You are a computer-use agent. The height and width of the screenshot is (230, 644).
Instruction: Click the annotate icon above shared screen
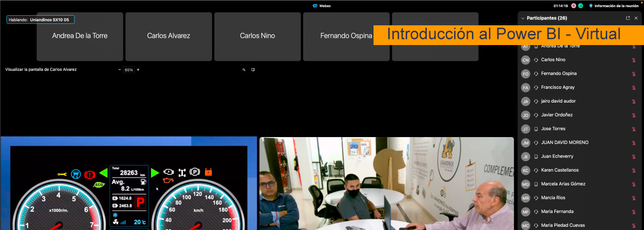click(244, 70)
